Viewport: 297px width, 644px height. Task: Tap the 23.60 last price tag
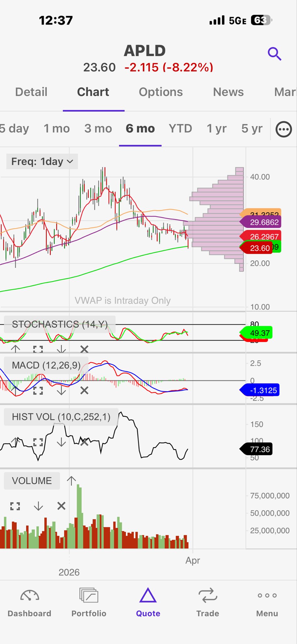pos(256,248)
